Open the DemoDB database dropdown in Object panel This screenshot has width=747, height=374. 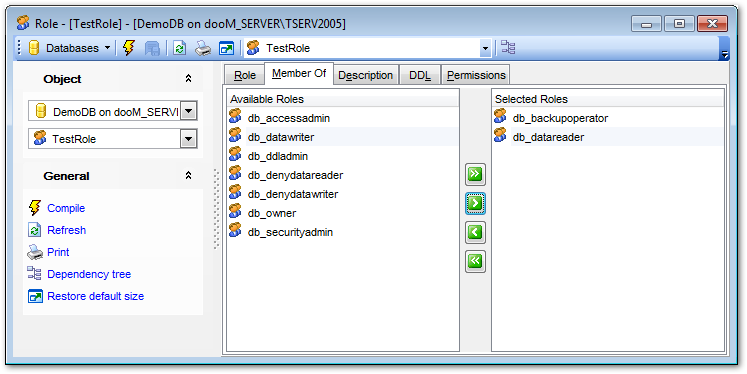[189, 111]
